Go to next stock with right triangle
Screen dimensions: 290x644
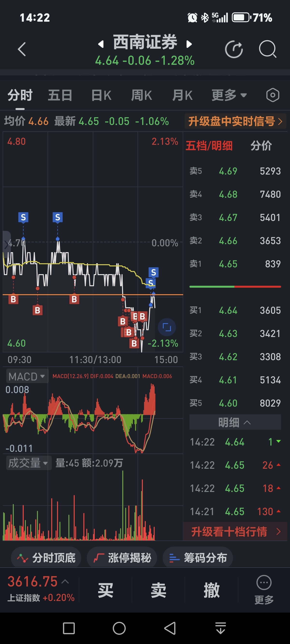[189, 44]
